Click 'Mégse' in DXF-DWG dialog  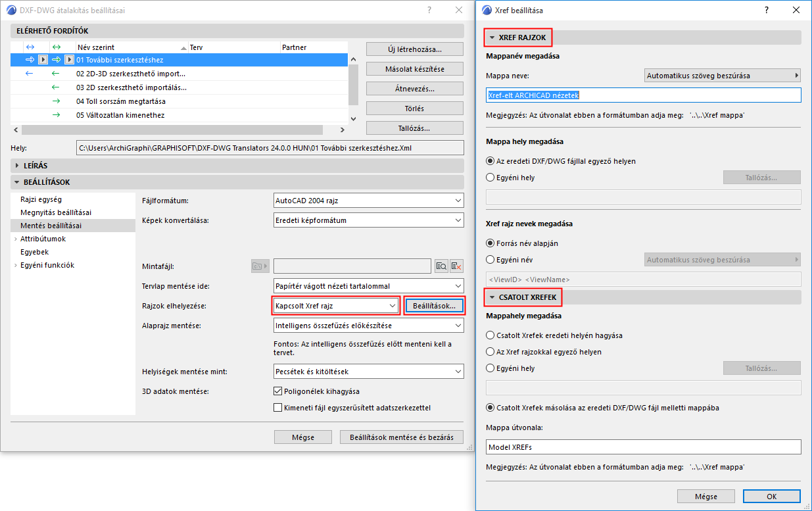303,437
